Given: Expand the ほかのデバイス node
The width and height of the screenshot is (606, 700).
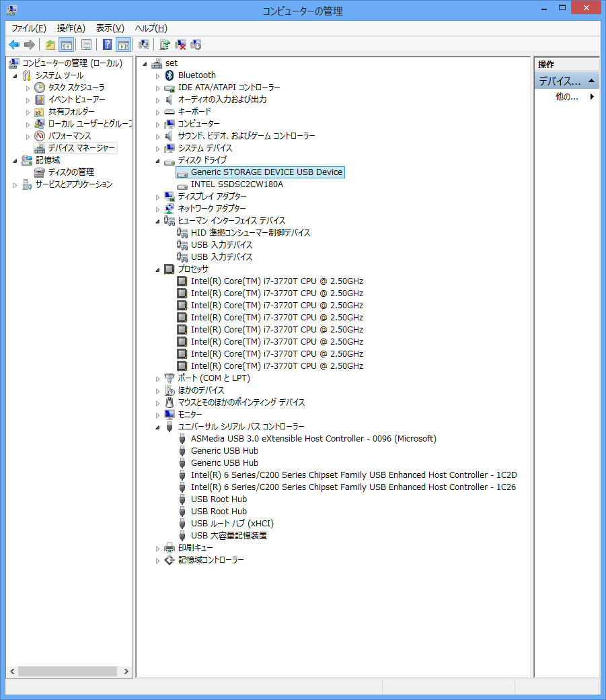Looking at the screenshot, I should click(x=157, y=391).
